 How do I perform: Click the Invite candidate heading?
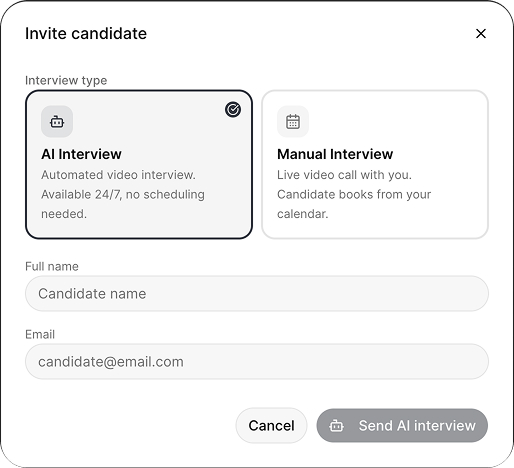click(86, 33)
